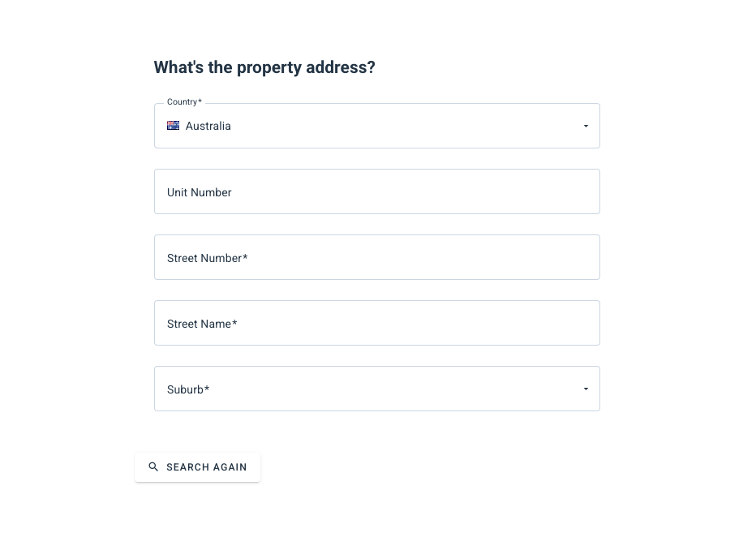This screenshot has height=533, width=756.
Task: Click the Unit Number placeholder label
Action: coord(199,192)
